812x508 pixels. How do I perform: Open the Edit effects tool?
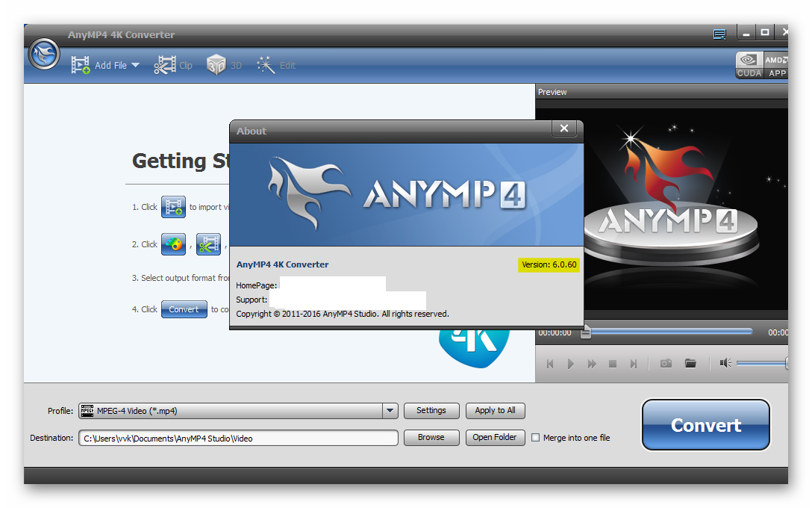click(276, 65)
